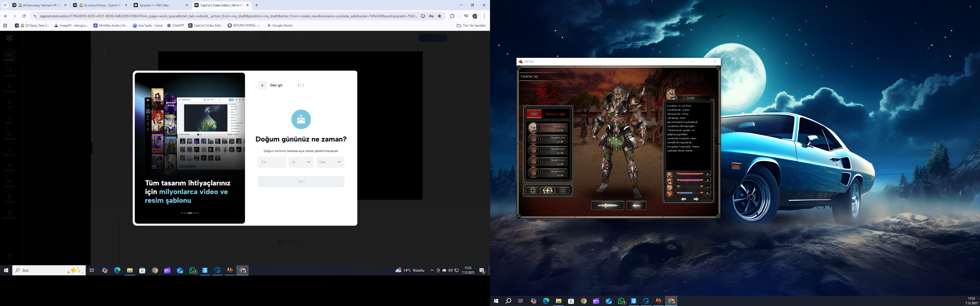Open the Chrome three-dot menu
Image resolution: width=980 pixels, height=306 pixels.
point(484,16)
